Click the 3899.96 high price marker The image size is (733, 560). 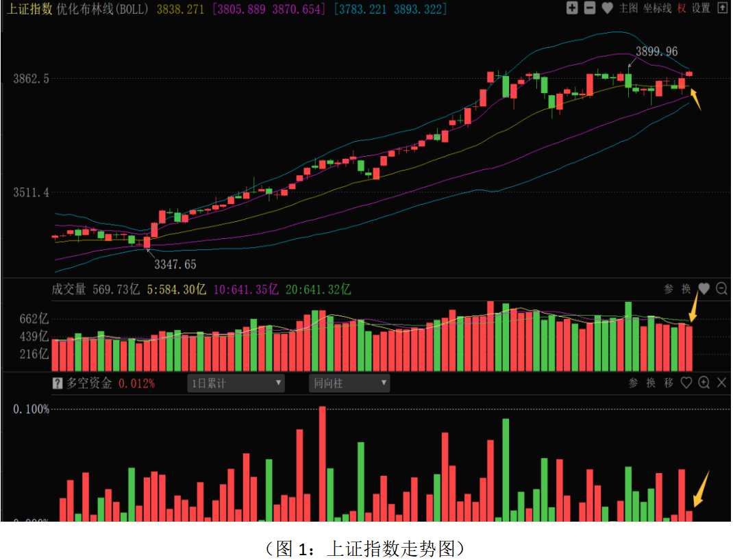[x=656, y=52]
